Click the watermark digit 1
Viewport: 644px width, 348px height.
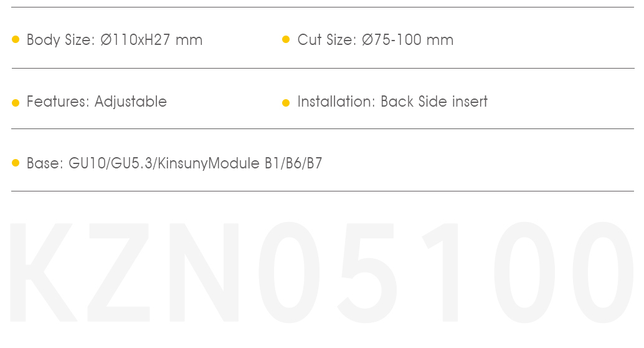tap(441, 273)
